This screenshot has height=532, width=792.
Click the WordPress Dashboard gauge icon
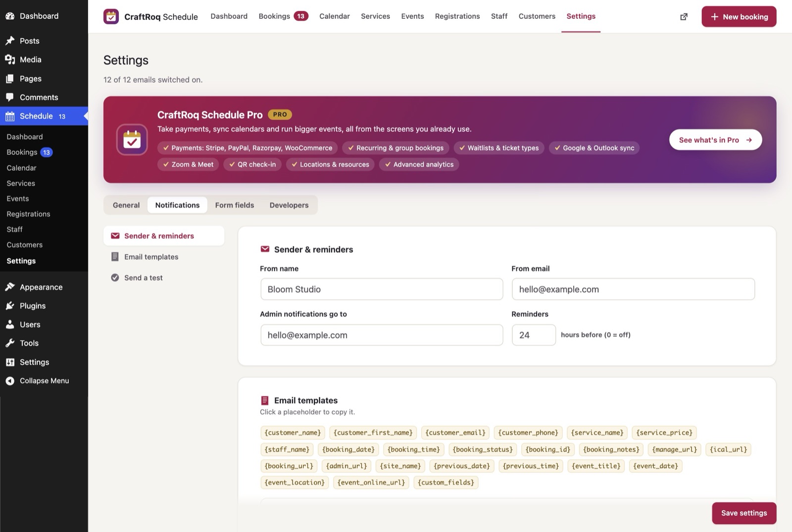point(10,16)
